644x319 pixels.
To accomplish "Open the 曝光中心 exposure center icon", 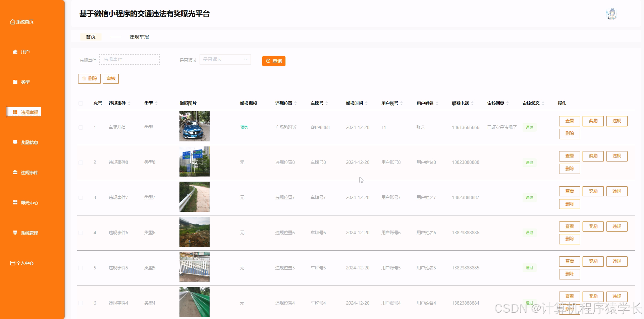I will (14, 202).
